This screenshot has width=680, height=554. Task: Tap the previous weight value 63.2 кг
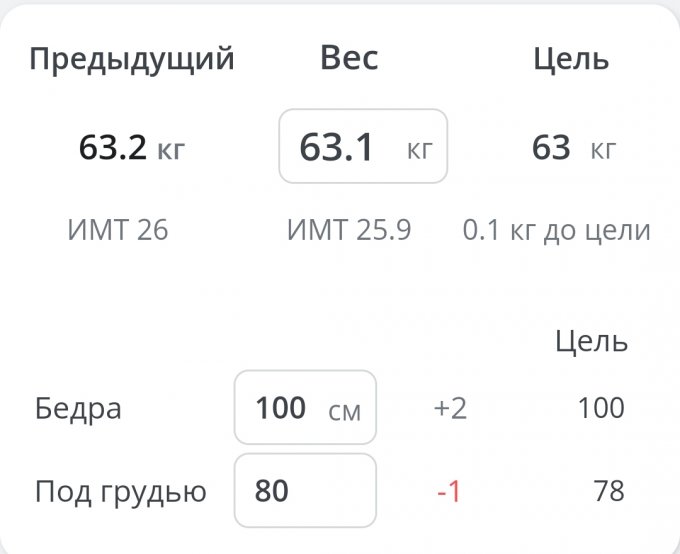132,149
